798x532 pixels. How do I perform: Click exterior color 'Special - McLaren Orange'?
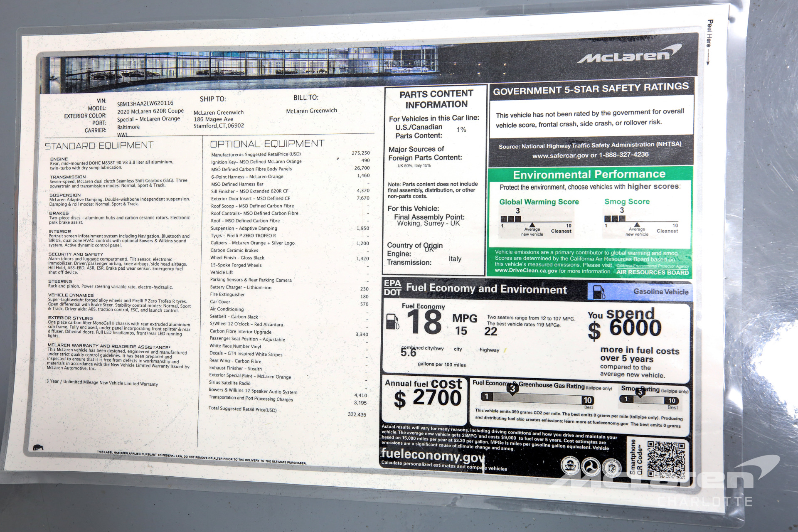[148, 119]
